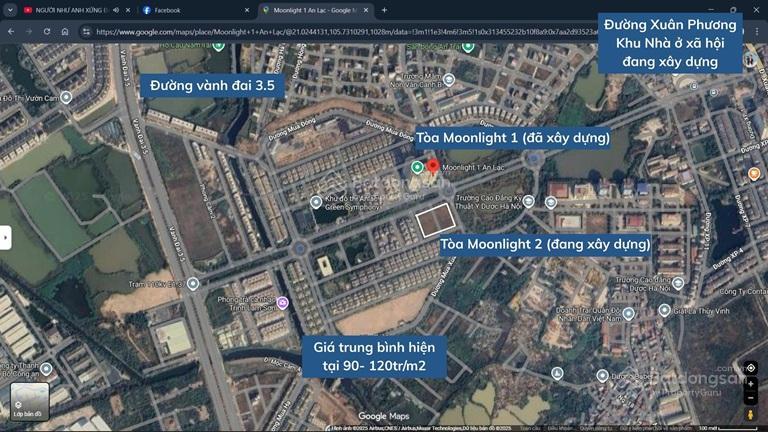Click the browser back arrow
Screen dimensions: 768x432
coord(11,31)
